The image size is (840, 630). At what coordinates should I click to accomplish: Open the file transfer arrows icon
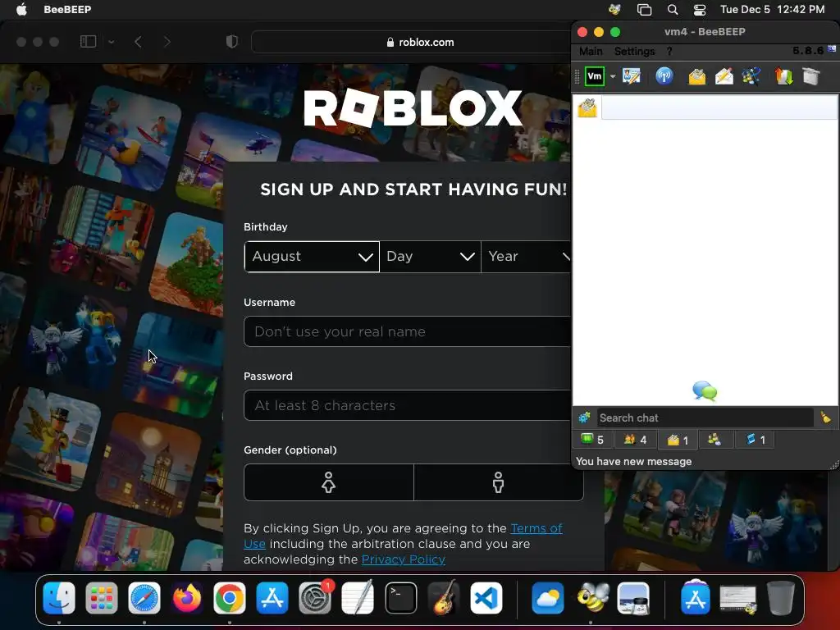pos(783,76)
